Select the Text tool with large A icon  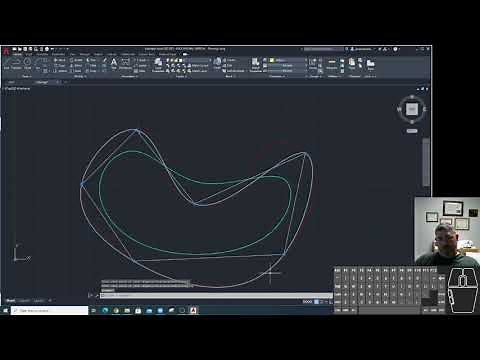point(114,63)
